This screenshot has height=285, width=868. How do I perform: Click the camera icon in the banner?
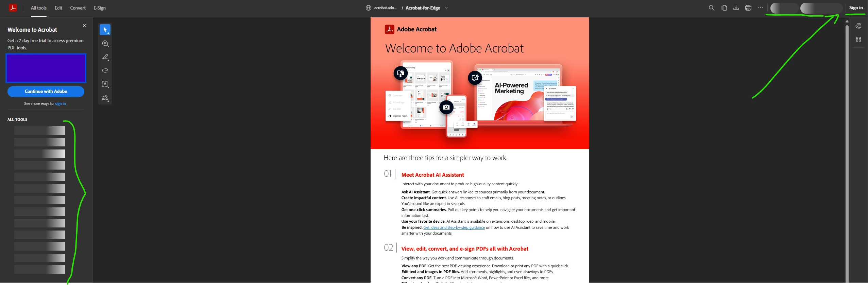[x=446, y=107]
